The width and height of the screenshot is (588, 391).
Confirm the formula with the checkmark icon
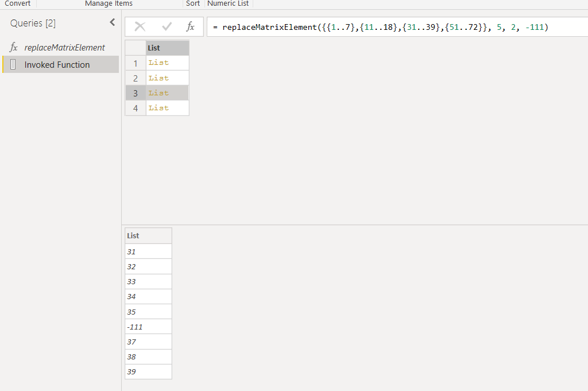click(167, 26)
